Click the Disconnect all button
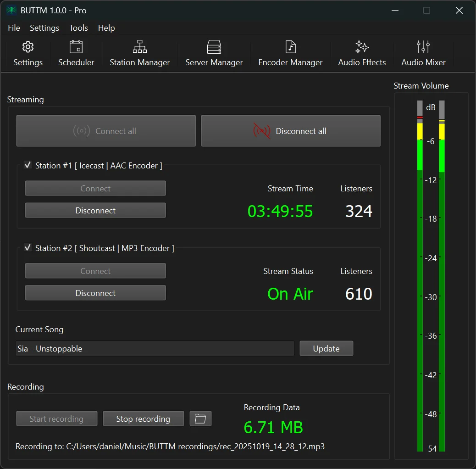This screenshot has height=469, width=476. (x=291, y=131)
